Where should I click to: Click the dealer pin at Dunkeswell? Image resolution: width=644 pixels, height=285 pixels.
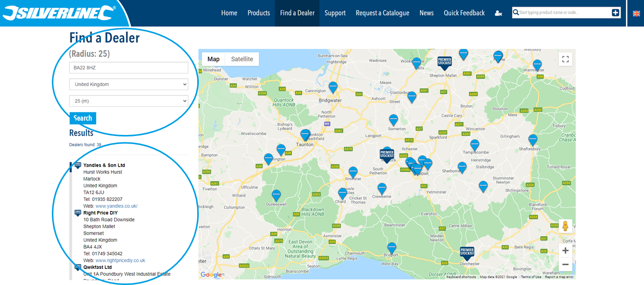point(276,196)
